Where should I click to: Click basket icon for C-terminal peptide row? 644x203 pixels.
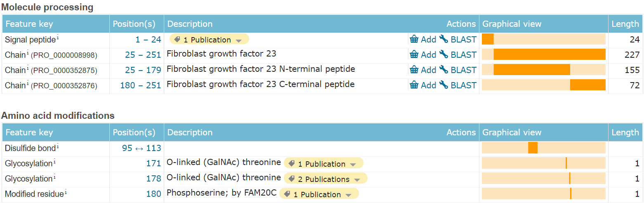414,85
